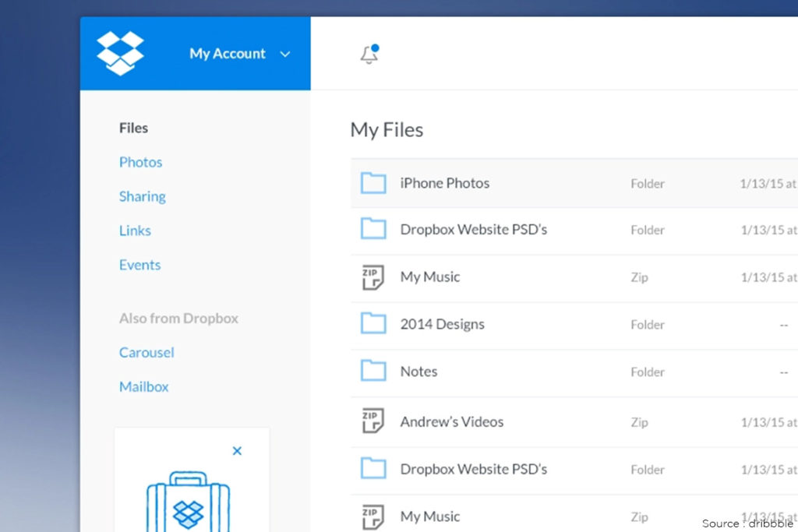This screenshot has width=798, height=532.
Task: Click the Zip type in Andrew's Videos row
Action: coord(639,422)
